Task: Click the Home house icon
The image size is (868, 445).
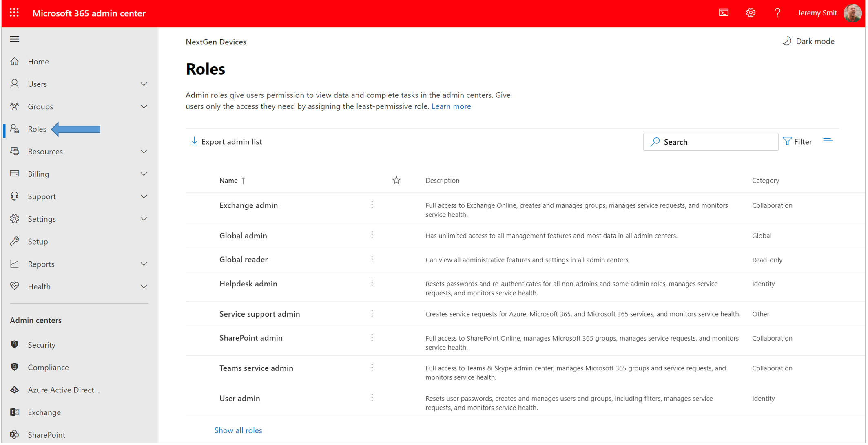Action: pyautogui.click(x=15, y=62)
